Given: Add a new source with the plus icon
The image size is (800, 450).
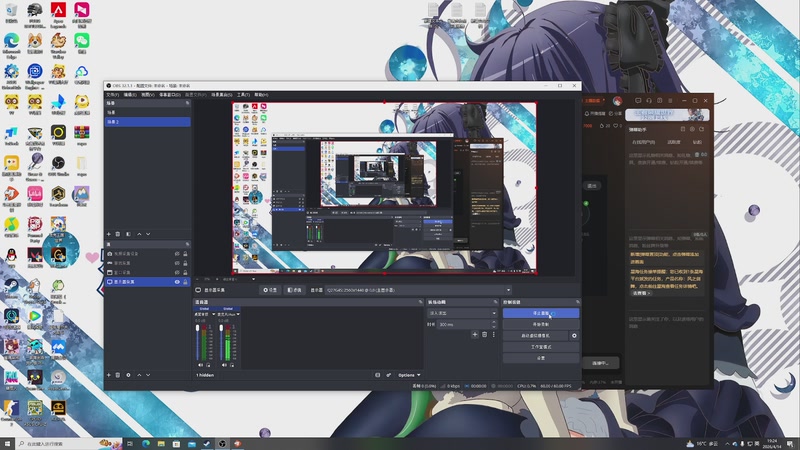Looking at the screenshot, I should (109, 375).
